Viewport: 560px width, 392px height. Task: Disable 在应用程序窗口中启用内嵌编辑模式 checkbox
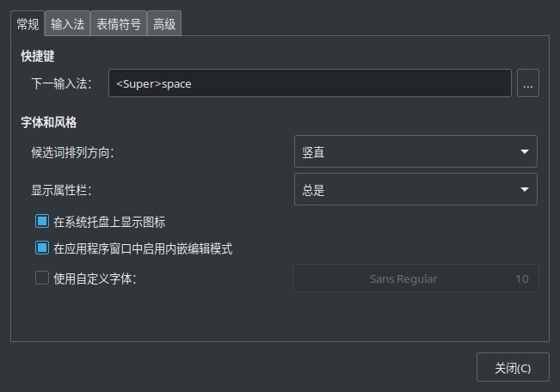click(x=42, y=248)
